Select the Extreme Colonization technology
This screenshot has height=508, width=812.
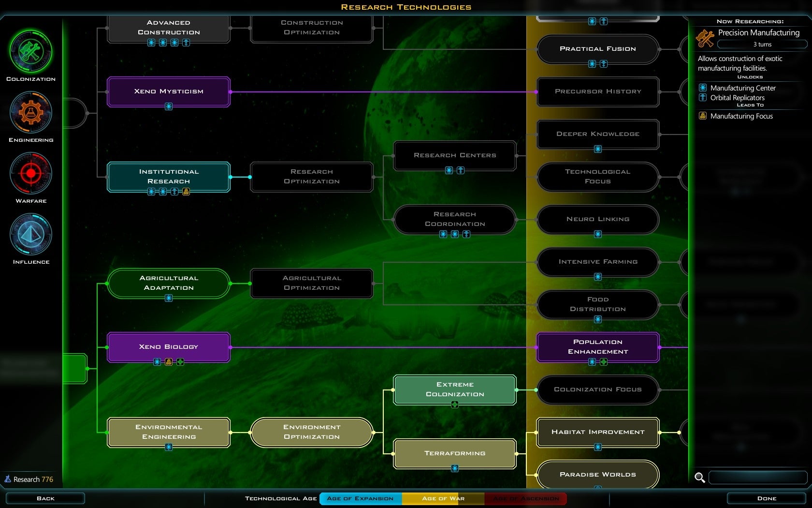point(455,389)
